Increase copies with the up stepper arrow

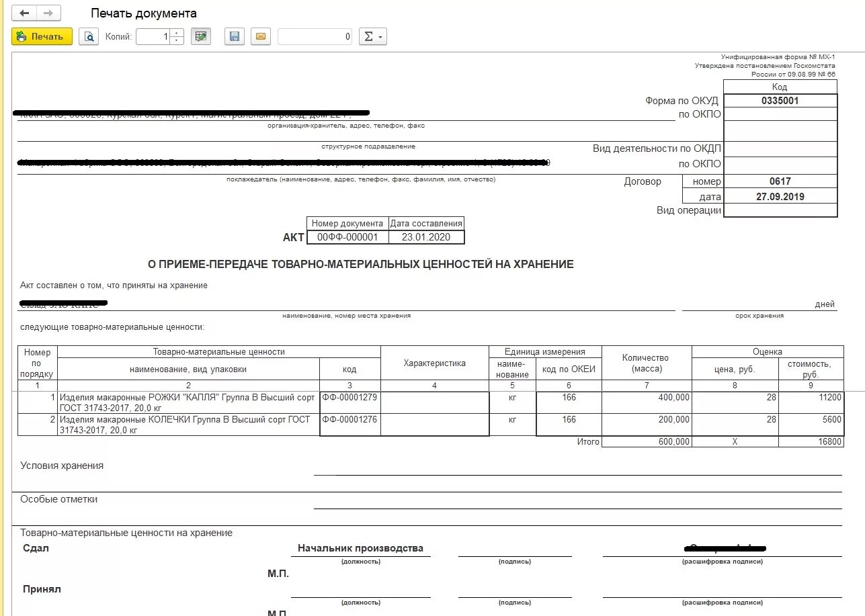click(177, 32)
